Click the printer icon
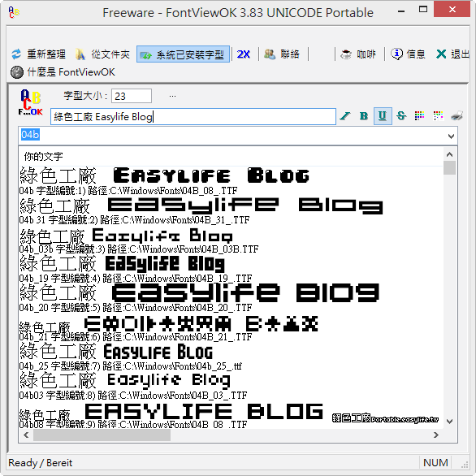 (457, 116)
